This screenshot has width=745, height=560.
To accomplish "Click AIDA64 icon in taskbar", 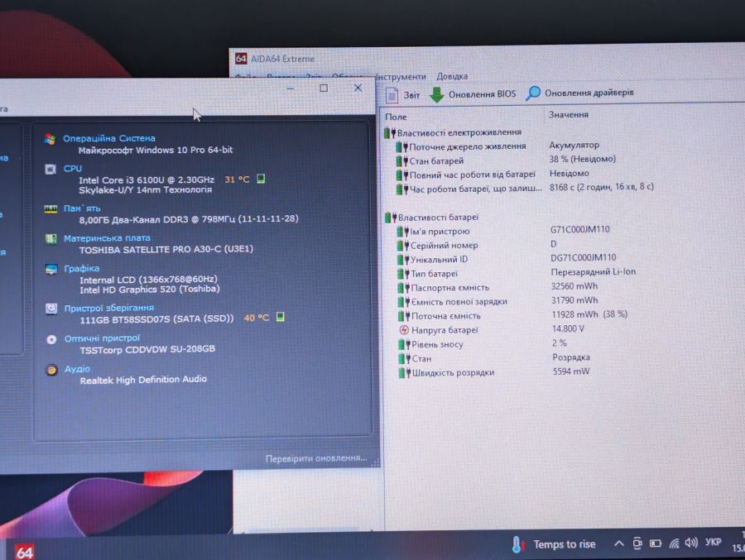I will tap(24, 552).
